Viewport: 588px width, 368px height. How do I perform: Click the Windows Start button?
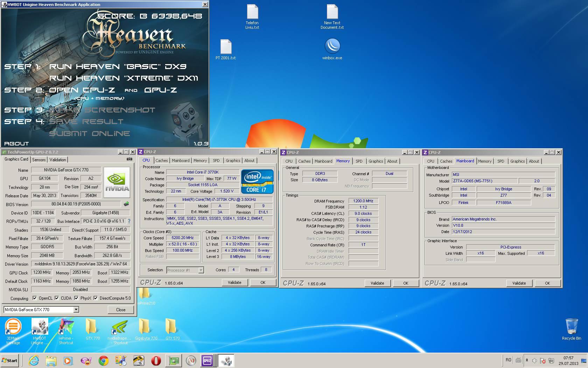tap(10, 360)
